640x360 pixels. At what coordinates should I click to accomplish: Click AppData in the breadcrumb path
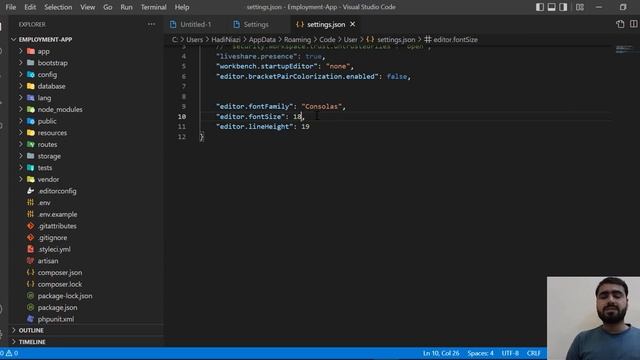pyautogui.click(x=262, y=40)
